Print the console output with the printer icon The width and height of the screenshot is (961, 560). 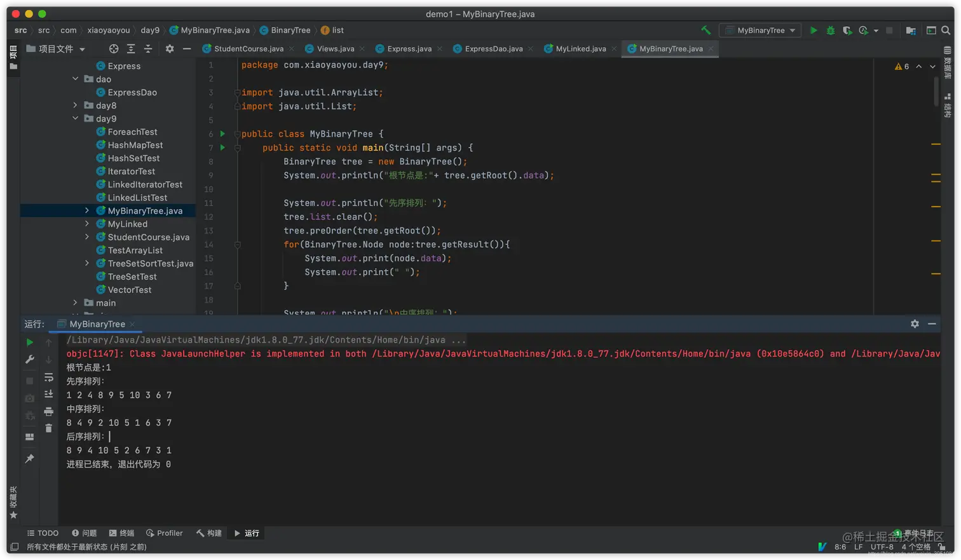(x=49, y=411)
